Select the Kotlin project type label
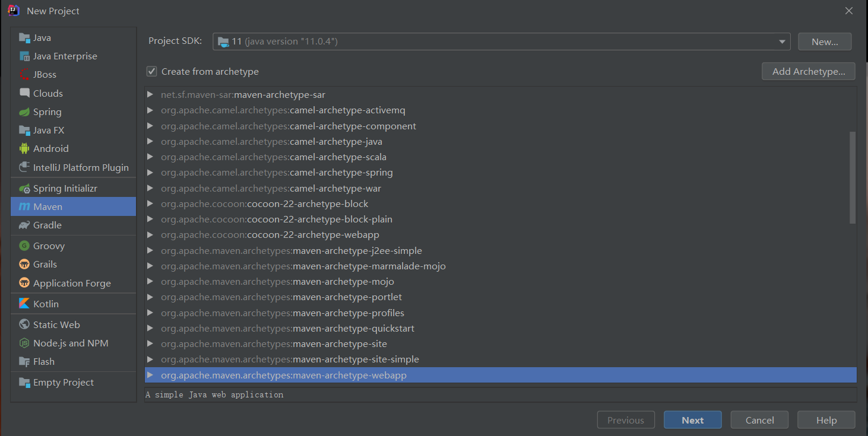 [x=46, y=304]
